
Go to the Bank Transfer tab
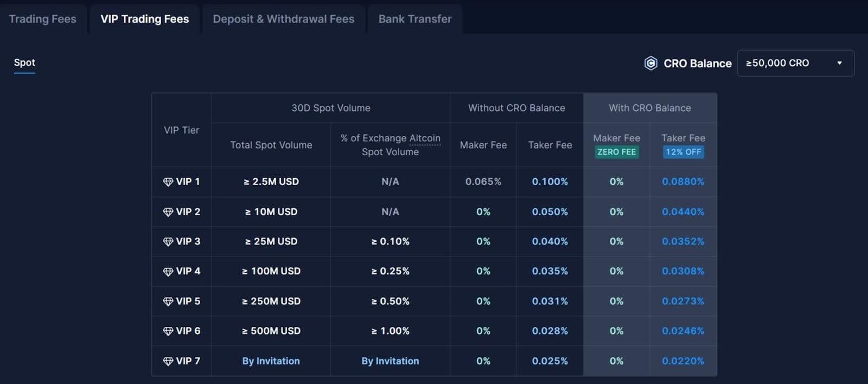point(415,19)
